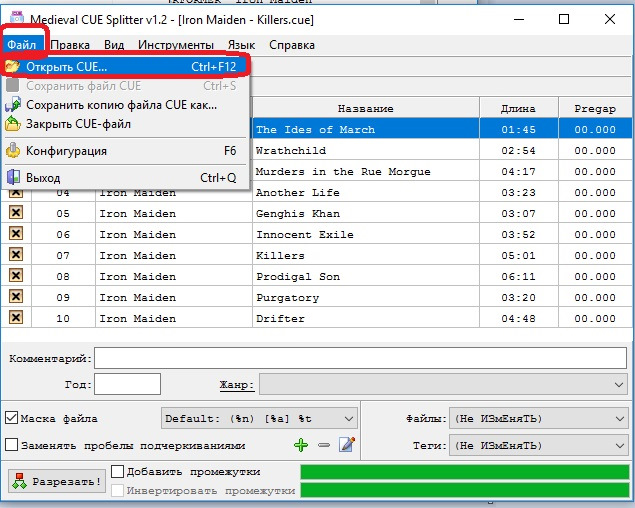This screenshot has height=508, width=635.
Task: Click the Комментарий input field
Action: pyautogui.click(x=360, y=358)
